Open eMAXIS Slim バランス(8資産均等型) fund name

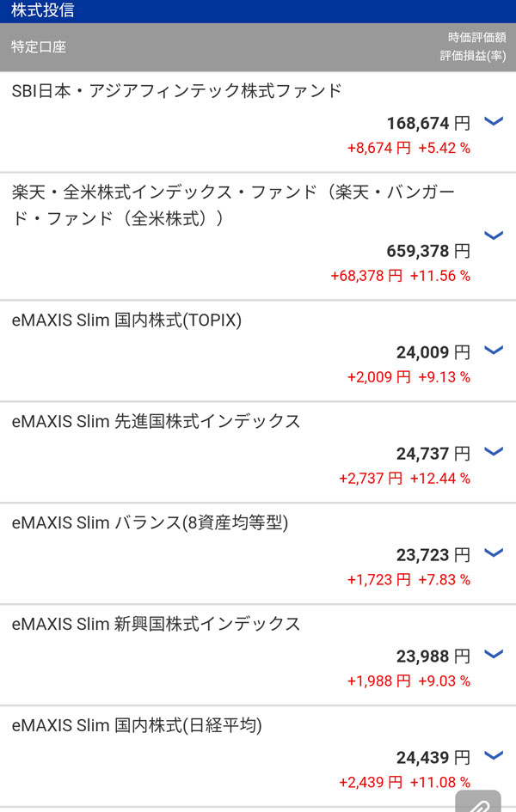[150, 522]
